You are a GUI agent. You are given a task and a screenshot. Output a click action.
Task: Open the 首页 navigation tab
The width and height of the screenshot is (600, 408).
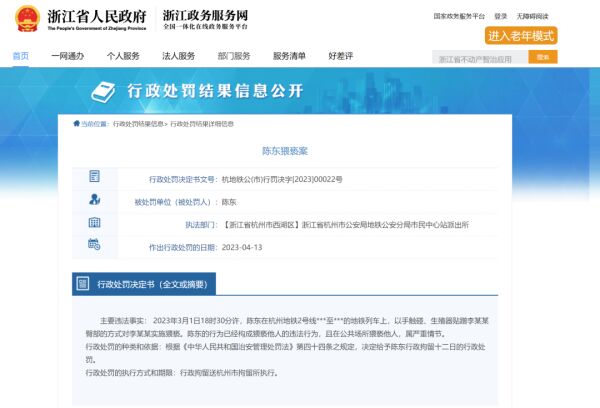(x=21, y=56)
